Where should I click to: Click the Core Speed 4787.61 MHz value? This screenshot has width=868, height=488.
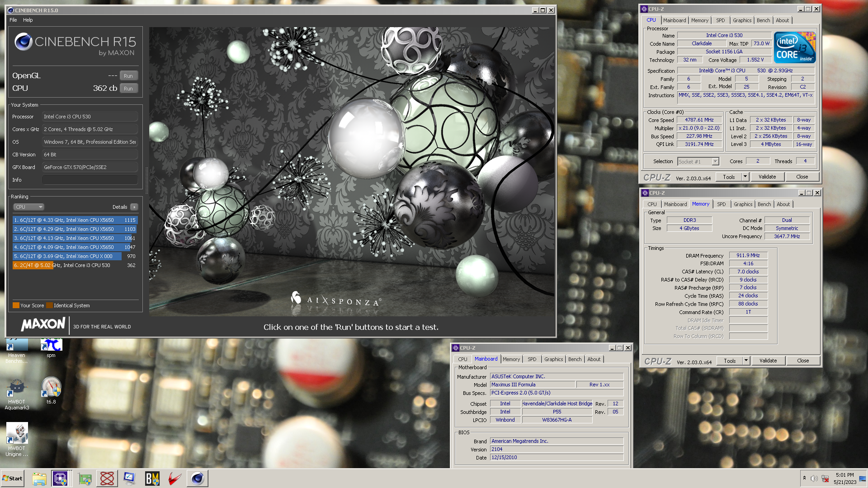click(699, 120)
